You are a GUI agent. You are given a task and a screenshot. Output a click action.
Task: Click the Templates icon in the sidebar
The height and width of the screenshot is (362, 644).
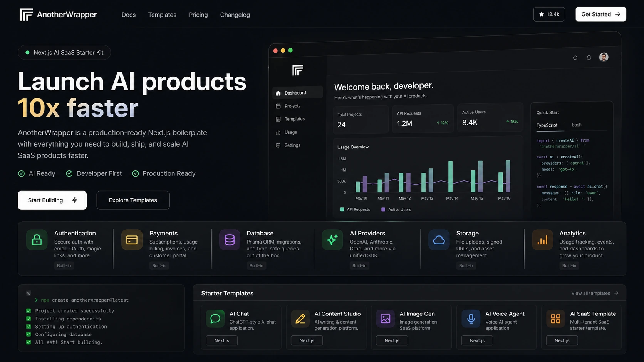(x=278, y=119)
